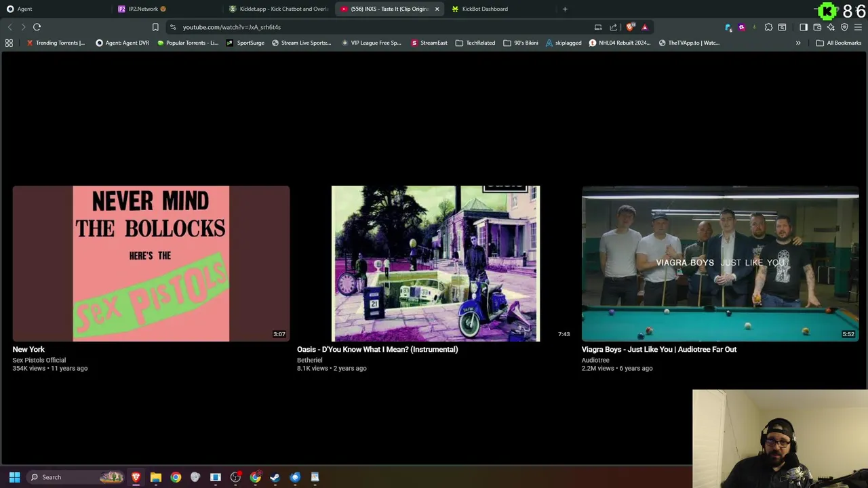868x488 pixels.
Task: Open the site settings icon in the address bar
Action: click(173, 27)
